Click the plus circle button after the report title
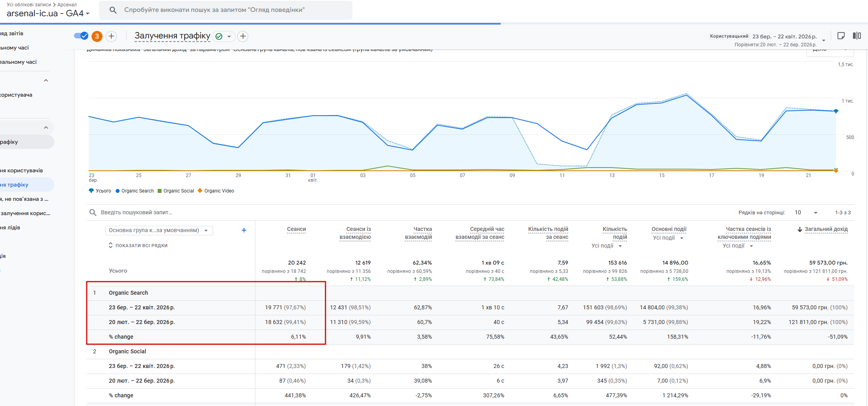 point(243,36)
